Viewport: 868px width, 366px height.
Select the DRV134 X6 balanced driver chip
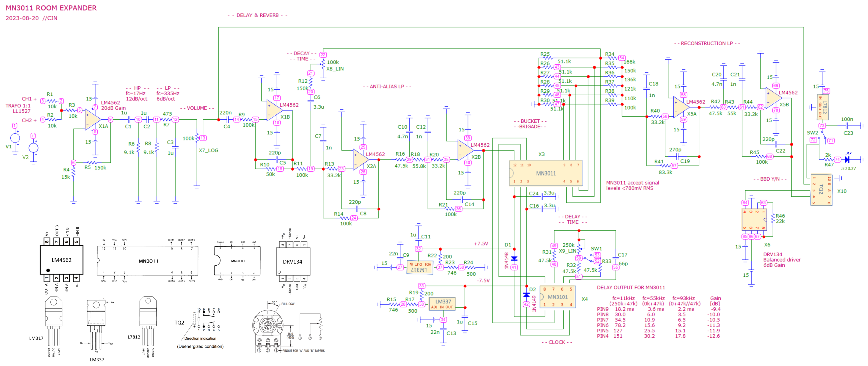pyautogui.click(x=754, y=219)
